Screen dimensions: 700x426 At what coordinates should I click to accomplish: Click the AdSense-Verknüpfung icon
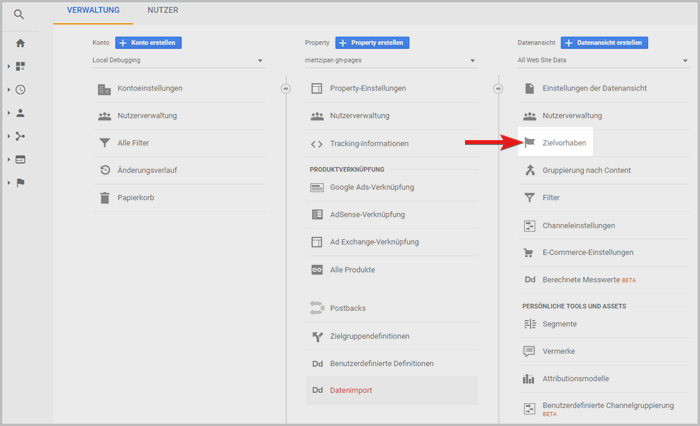317,215
